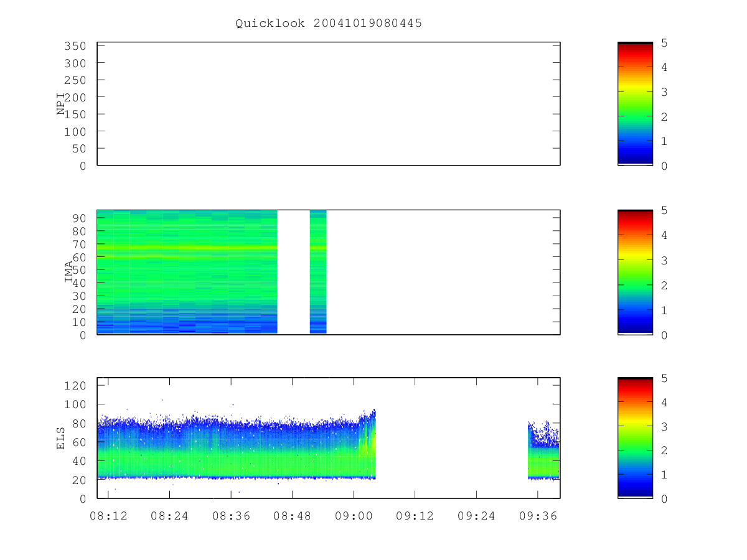Click the main IMA spectrogram data block
Viewport: 747px width, 560px height.
point(187,272)
